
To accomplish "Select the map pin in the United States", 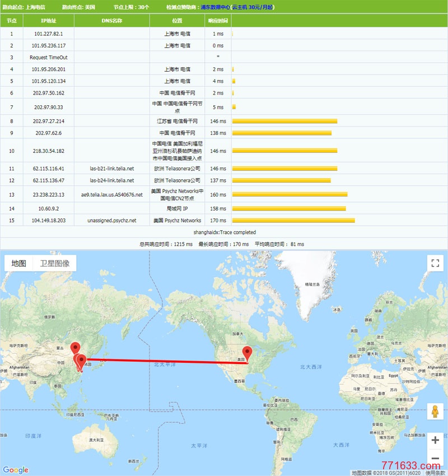I will click(248, 354).
